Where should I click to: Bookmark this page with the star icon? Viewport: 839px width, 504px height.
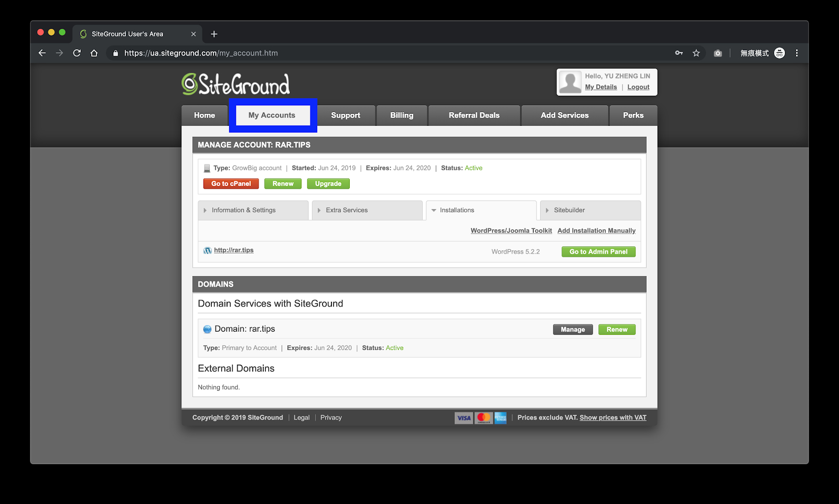[696, 53]
